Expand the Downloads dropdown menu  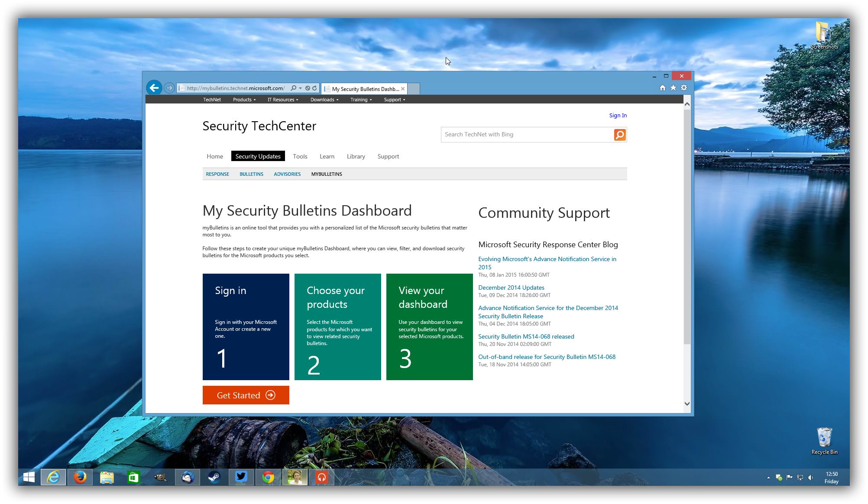tap(324, 100)
